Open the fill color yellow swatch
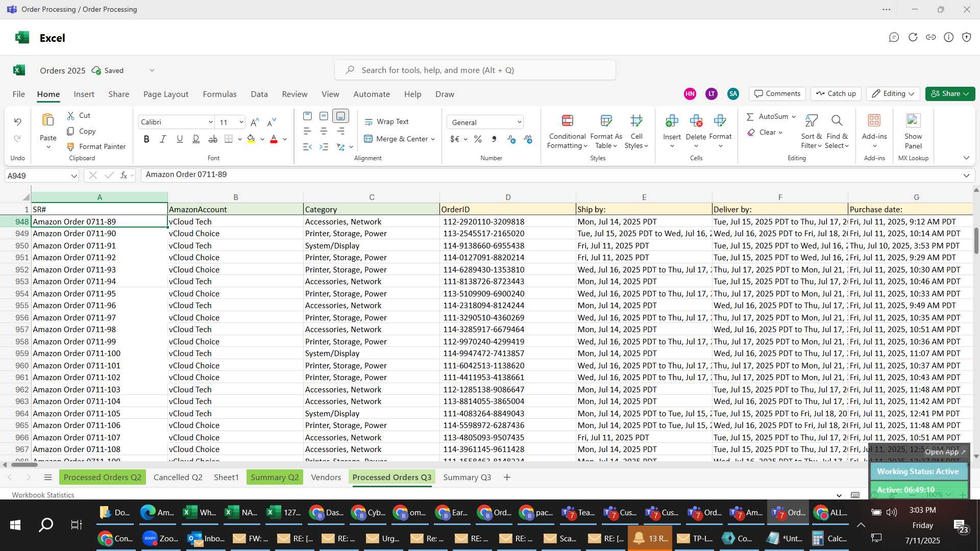The height and width of the screenshot is (551, 980). click(x=251, y=139)
